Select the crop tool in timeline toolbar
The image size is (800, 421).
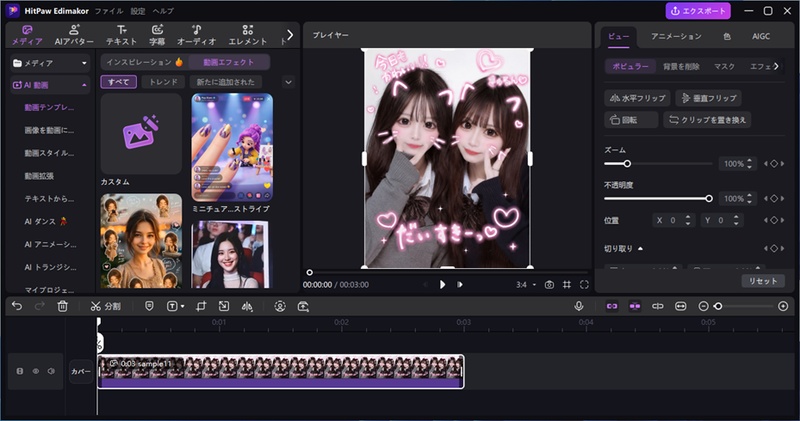(x=201, y=306)
